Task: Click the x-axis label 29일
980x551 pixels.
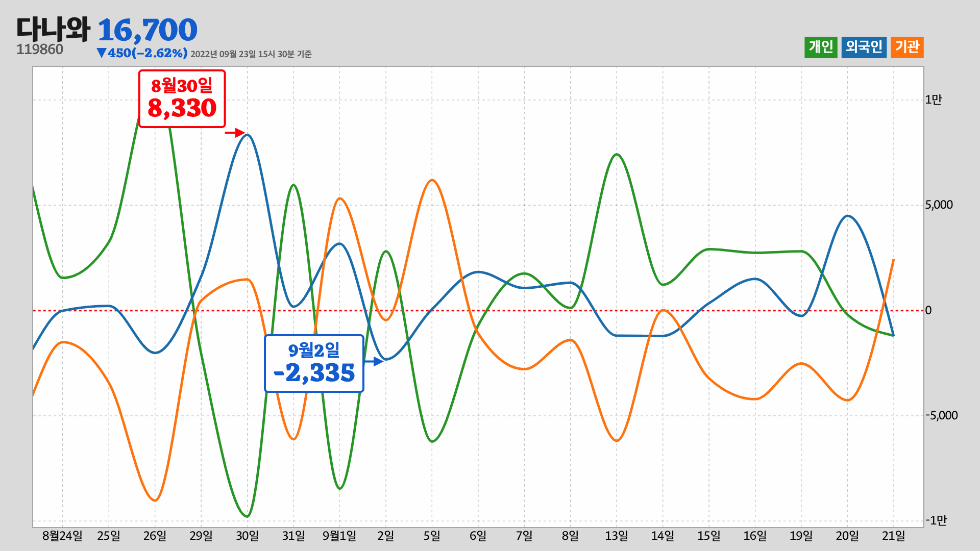Action: (x=201, y=536)
